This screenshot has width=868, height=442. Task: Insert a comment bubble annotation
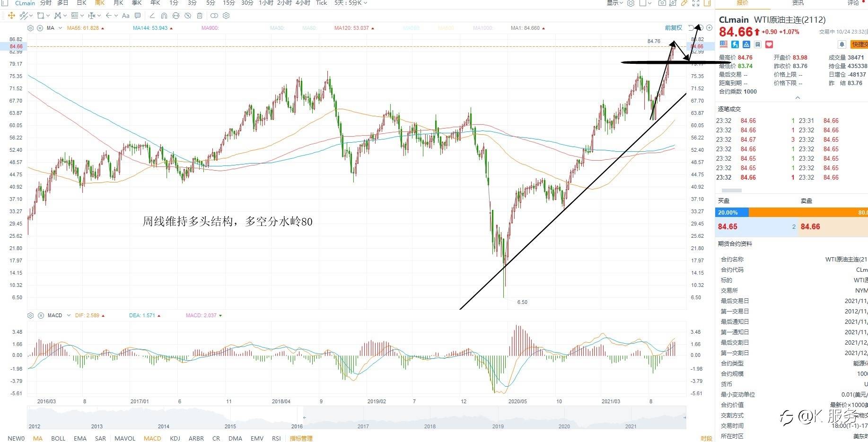pos(138,16)
